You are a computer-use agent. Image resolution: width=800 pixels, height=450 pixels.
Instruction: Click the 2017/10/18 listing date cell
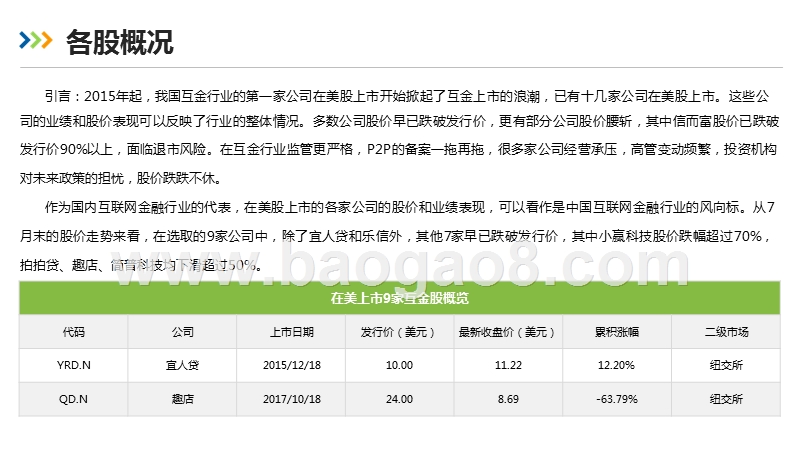click(x=291, y=399)
